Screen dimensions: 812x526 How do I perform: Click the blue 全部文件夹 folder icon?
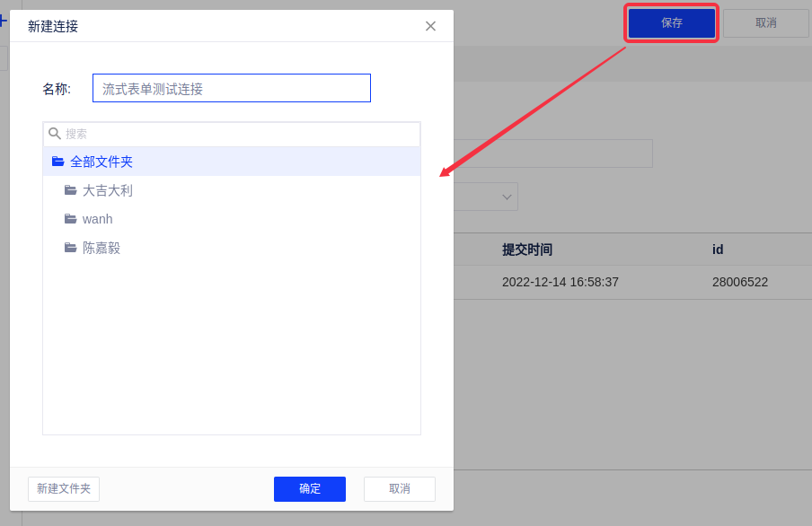(x=58, y=162)
